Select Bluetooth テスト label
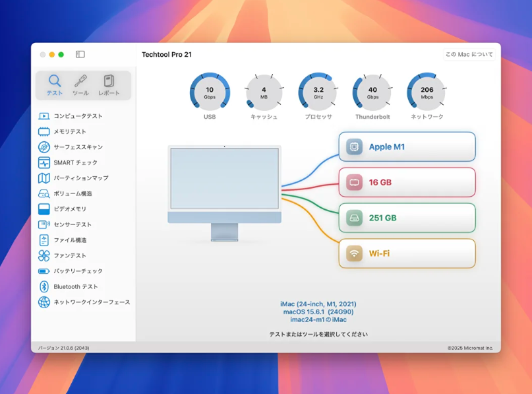This screenshot has height=394, width=532. pyautogui.click(x=76, y=286)
